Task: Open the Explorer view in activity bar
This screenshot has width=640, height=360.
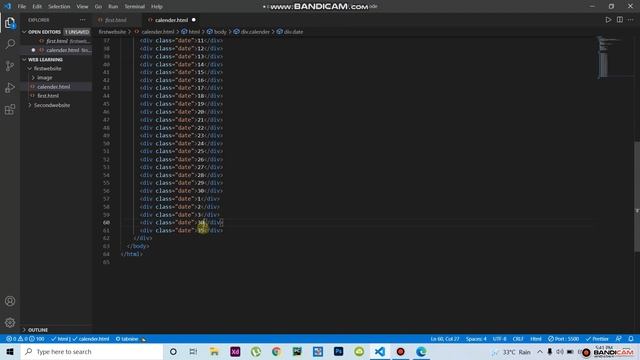Action: pos(10,23)
